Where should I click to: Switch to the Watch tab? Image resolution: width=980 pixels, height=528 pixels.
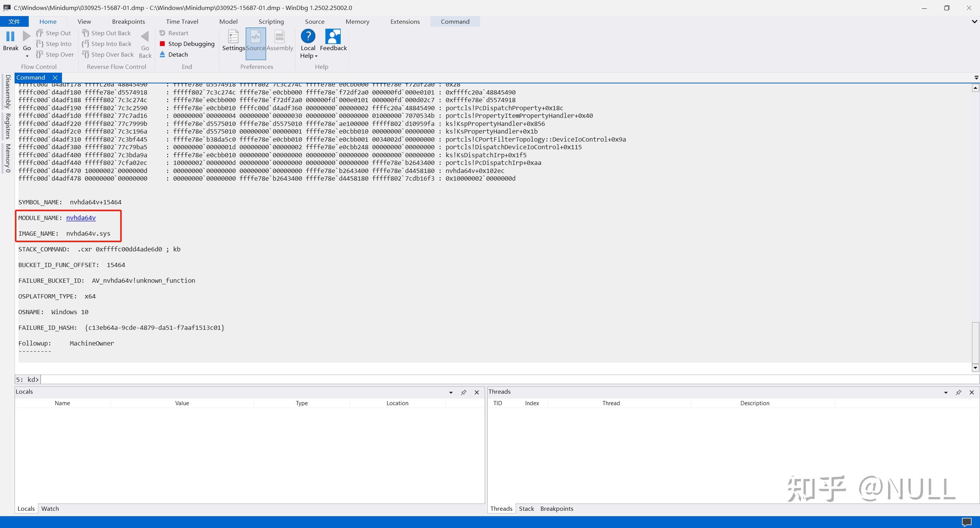tap(50, 508)
